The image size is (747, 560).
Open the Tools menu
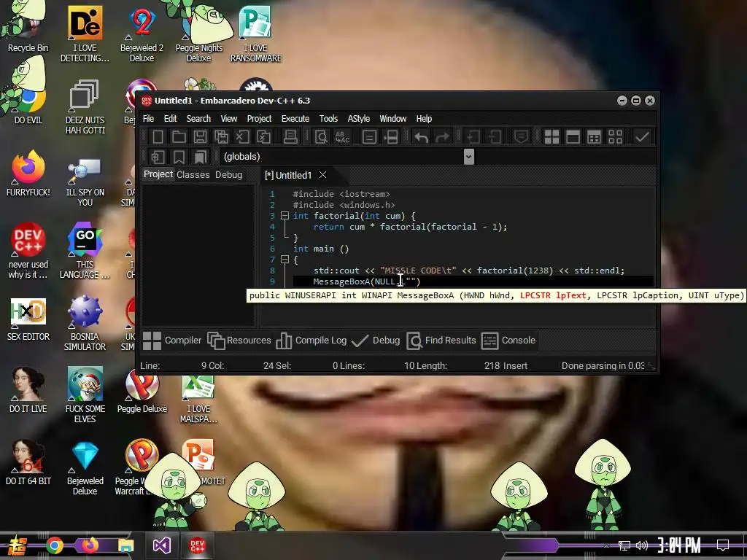point(328,119)
